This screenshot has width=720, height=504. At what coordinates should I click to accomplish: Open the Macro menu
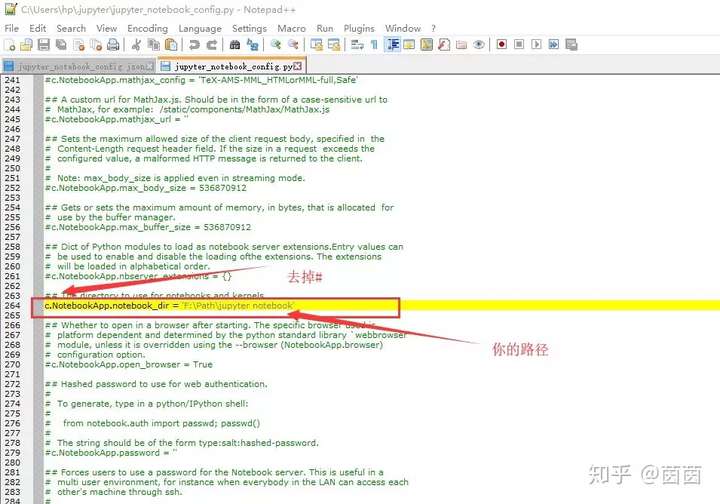292,28
